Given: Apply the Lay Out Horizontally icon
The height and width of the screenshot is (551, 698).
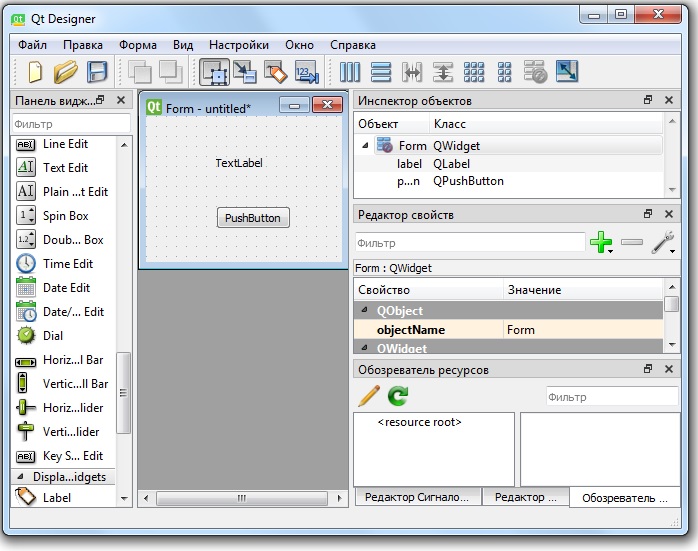Looking at the screenshot, I should coord(349,72).
